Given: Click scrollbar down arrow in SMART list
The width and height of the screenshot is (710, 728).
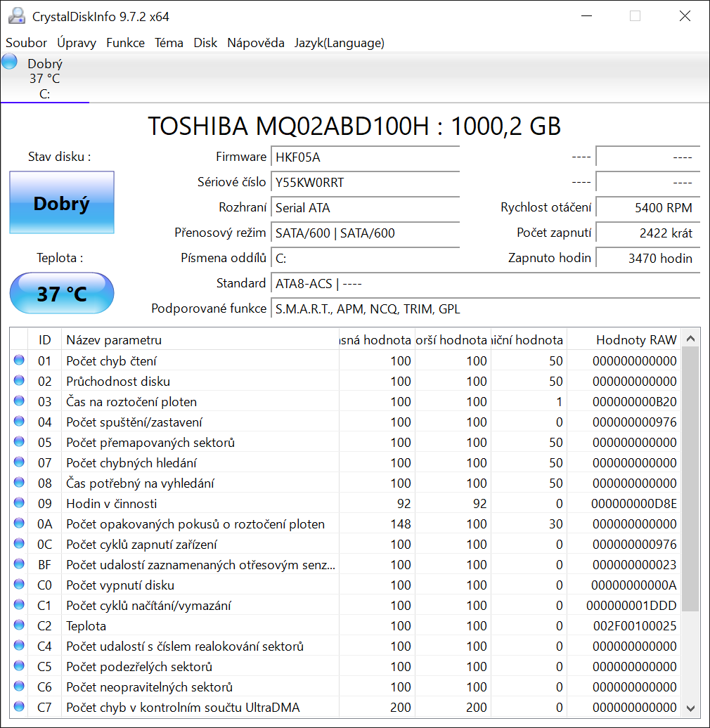Looking at the screenshot, I should [690, 708].
